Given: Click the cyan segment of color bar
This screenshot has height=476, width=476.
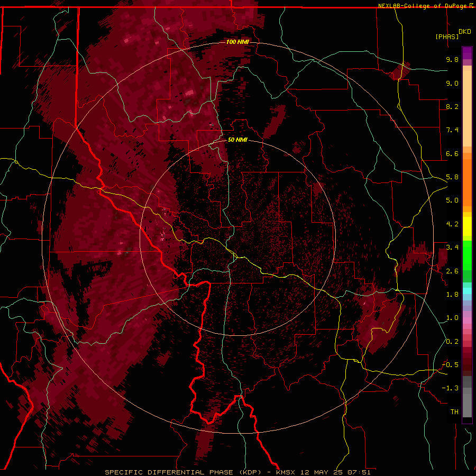Looking at the screenshot, I should (x=467, y=291).
